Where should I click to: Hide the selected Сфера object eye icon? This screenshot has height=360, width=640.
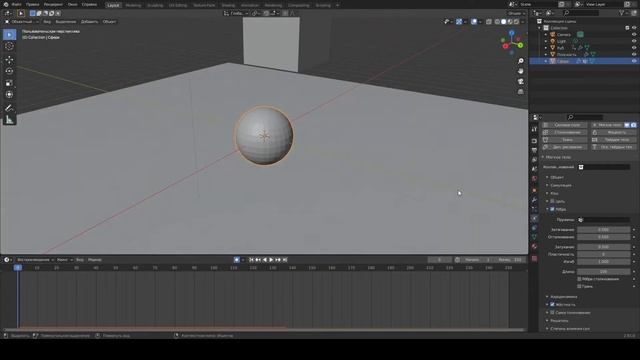pos(634,61)
